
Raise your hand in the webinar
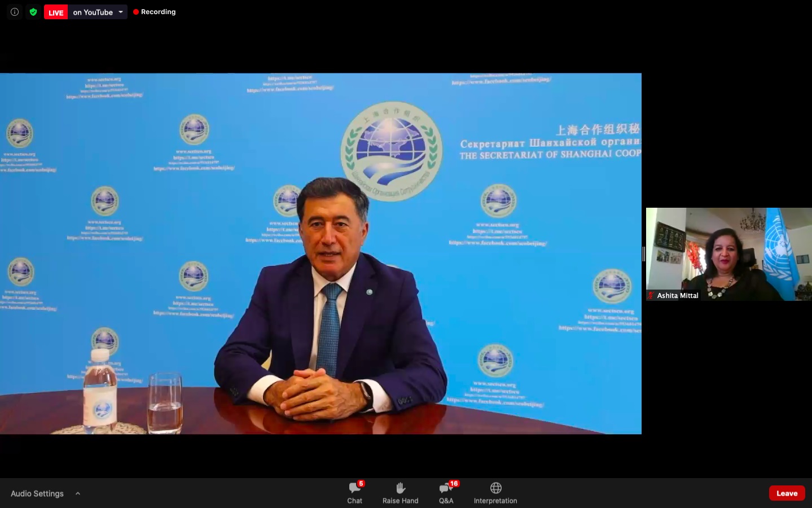[x=400, y=493]
